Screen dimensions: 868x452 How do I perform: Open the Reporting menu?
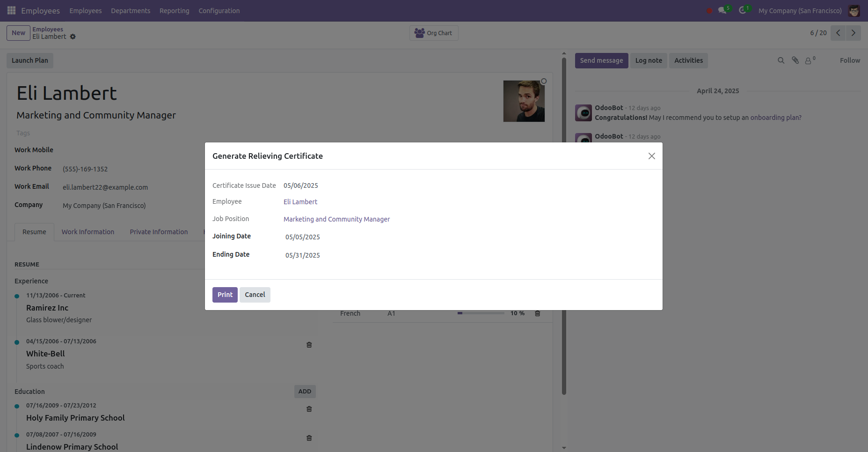[x=174, y=10]
